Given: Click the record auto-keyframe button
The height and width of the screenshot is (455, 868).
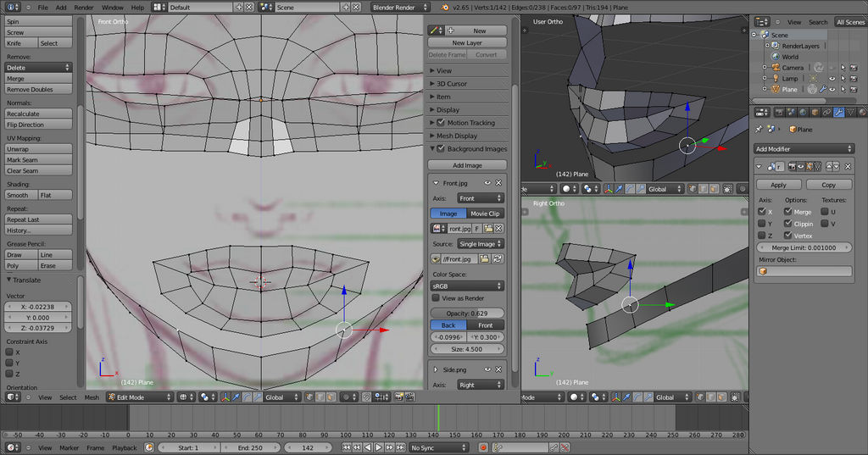Looking at the screenshot, I should point(483,447).
